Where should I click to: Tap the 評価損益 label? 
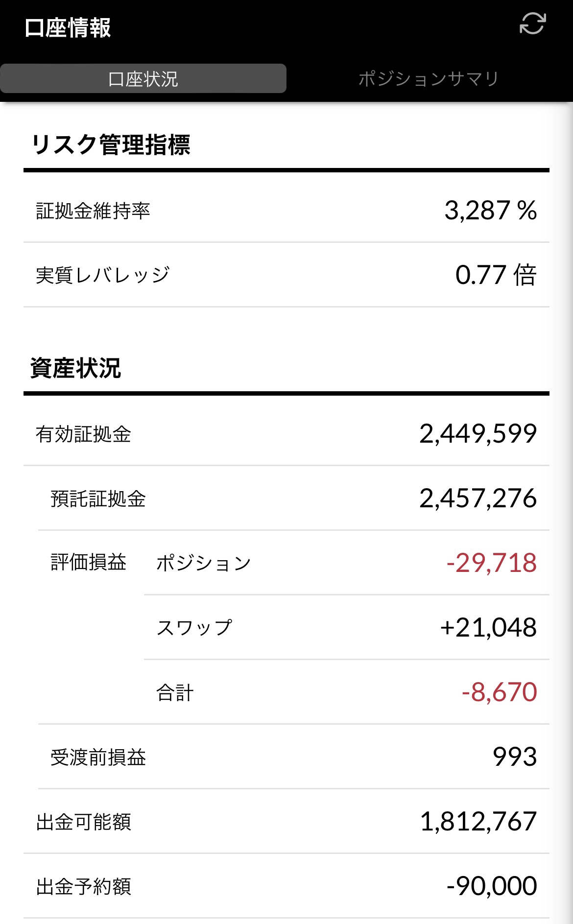(x=89, y=562)
